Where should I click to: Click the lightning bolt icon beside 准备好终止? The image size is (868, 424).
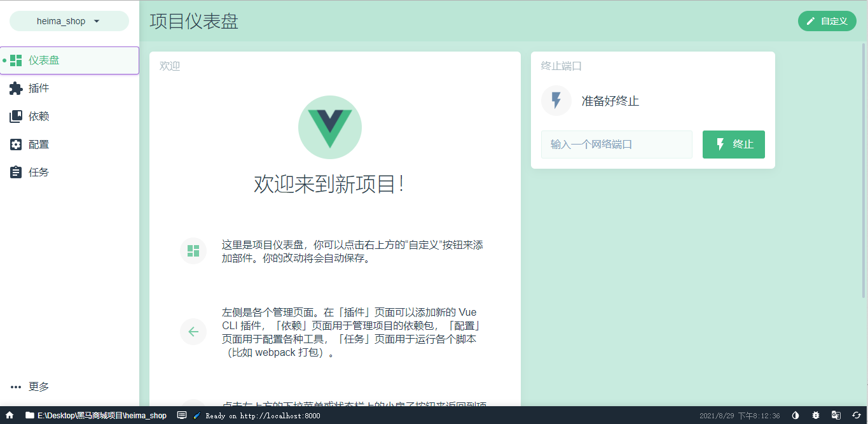coord(556,101)
